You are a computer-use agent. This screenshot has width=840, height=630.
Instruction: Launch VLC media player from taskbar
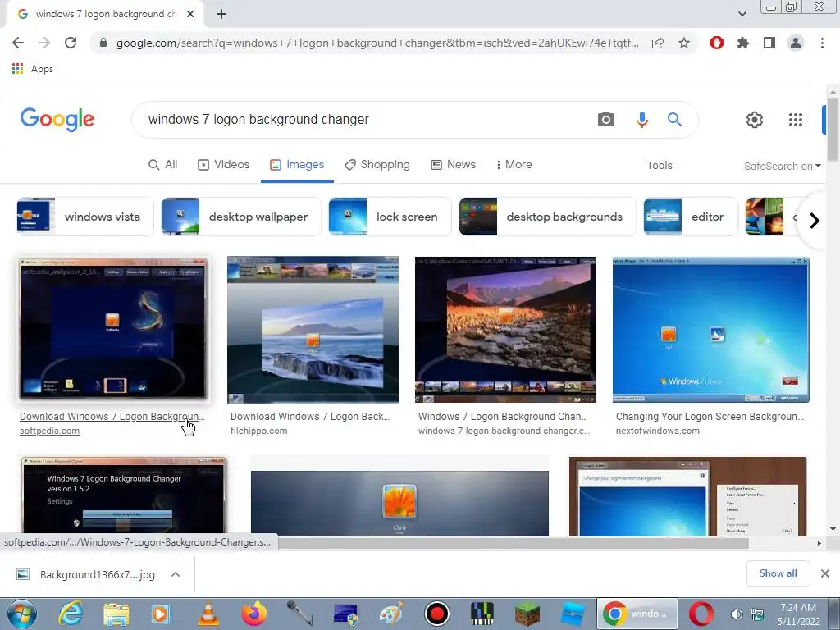[208, 614]
